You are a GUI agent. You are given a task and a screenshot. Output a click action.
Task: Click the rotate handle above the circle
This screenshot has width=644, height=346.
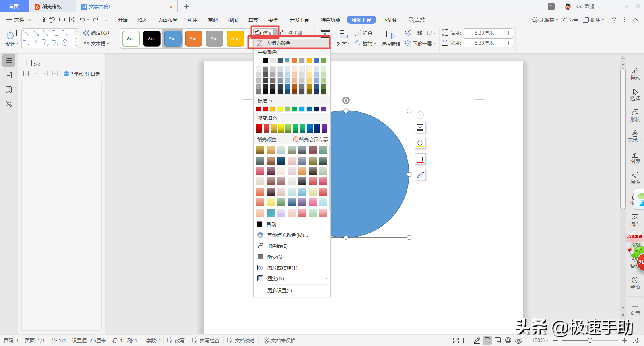[x=346, y=101]
